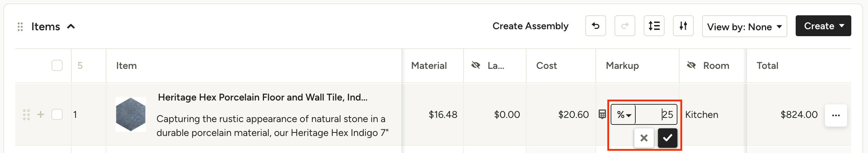Check the Heritage Hex tile row checkbox

point(57,114)
